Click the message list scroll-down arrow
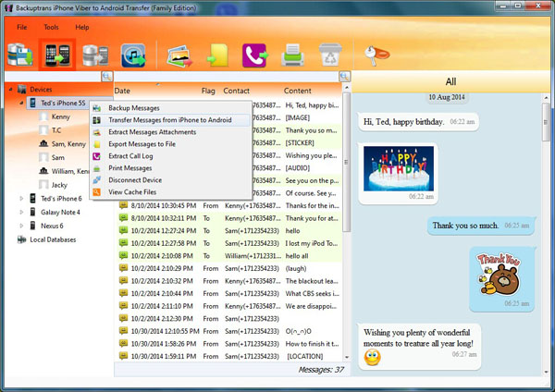 (347, 357)
